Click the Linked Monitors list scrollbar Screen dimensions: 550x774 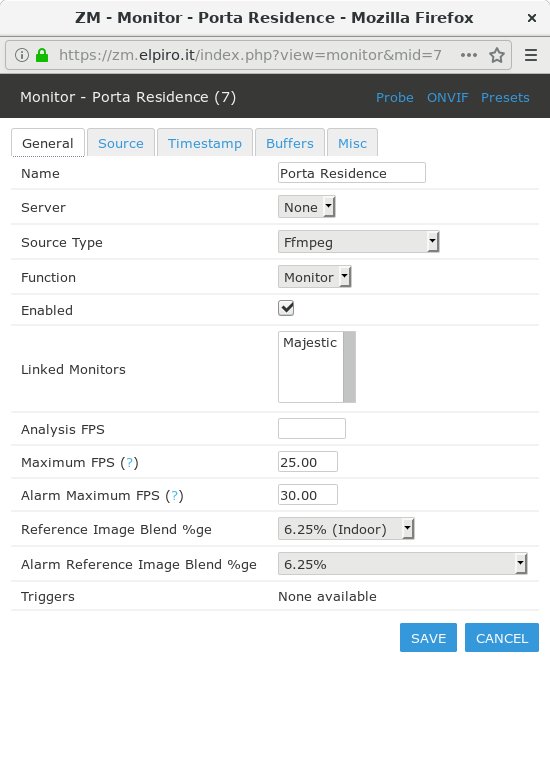tap(350, 367)
